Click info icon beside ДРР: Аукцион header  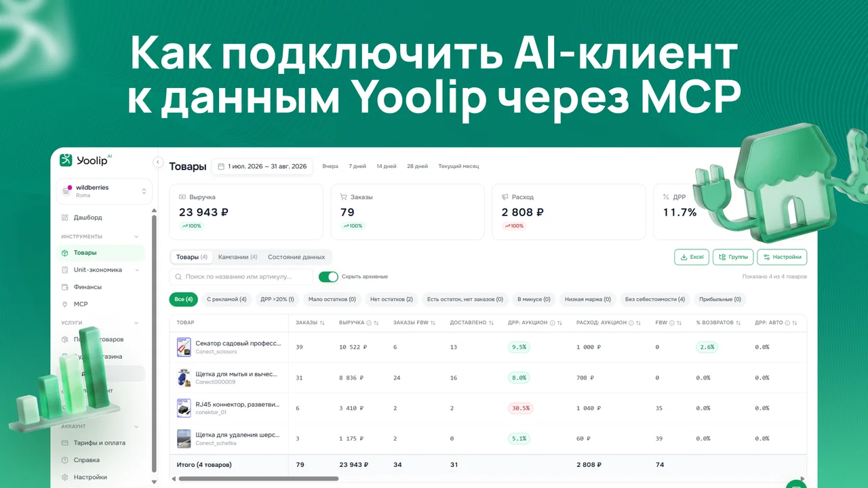click(553, 323)
